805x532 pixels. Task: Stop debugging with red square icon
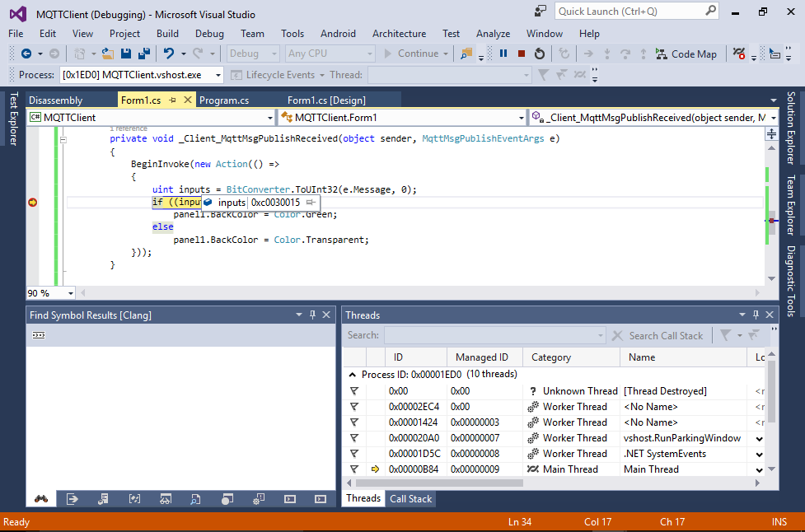click(521, 54)
